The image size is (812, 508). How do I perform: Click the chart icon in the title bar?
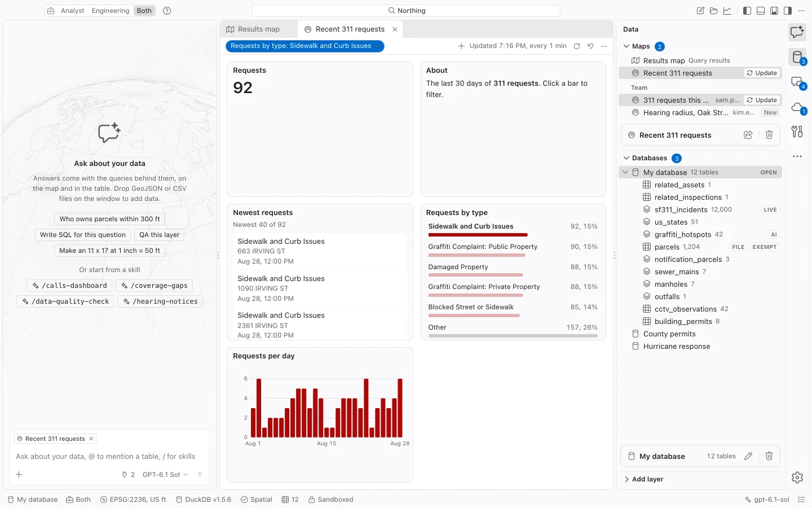coord(727,11)
